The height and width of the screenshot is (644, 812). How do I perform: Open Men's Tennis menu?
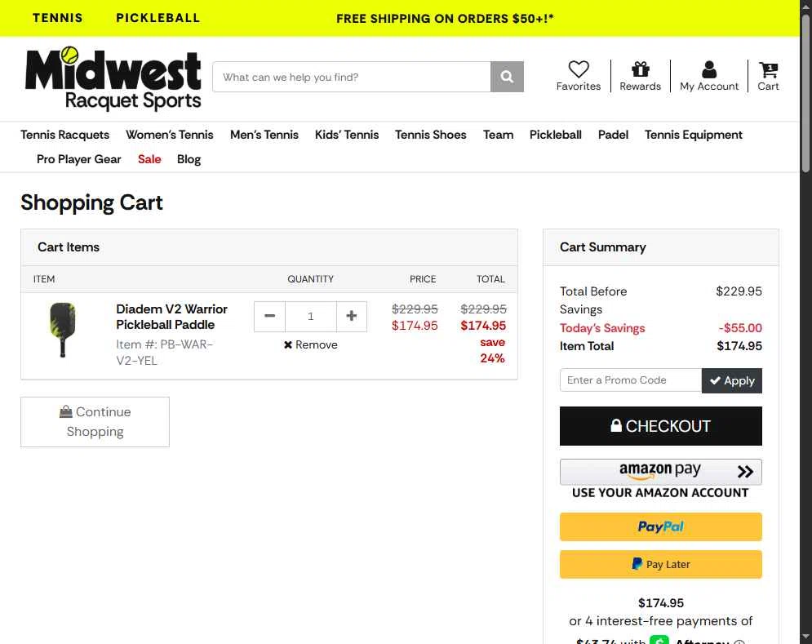coord(264,135)
